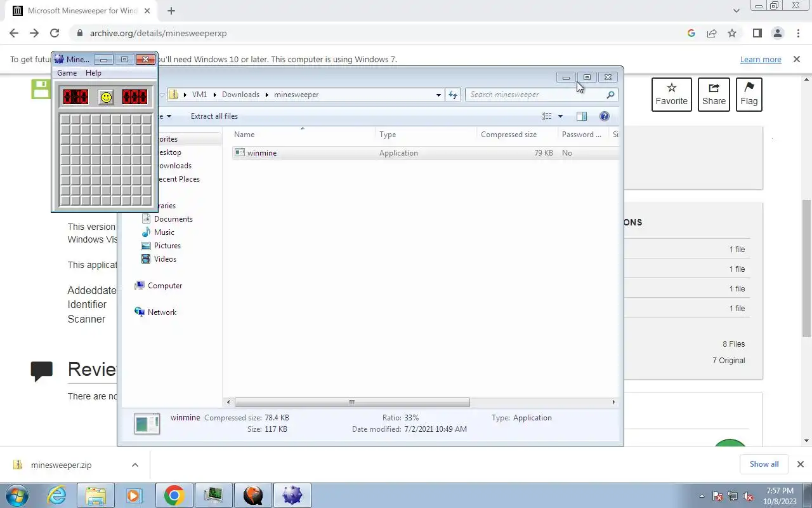Click the scroll right arrow in Explorer
The image size is (812, 508).
[613, 402]
